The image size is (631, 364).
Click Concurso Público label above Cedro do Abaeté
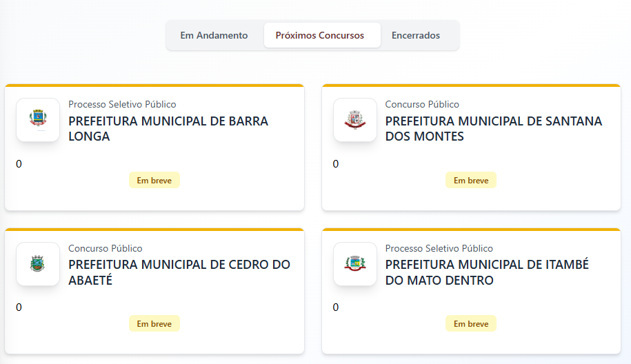[x=106, y=248]
